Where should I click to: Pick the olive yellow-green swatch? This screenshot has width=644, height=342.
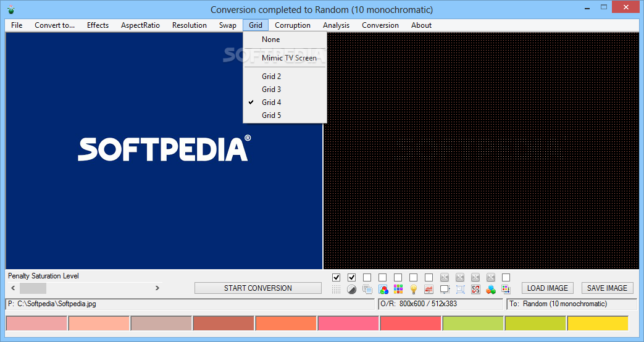click(535, 323)
